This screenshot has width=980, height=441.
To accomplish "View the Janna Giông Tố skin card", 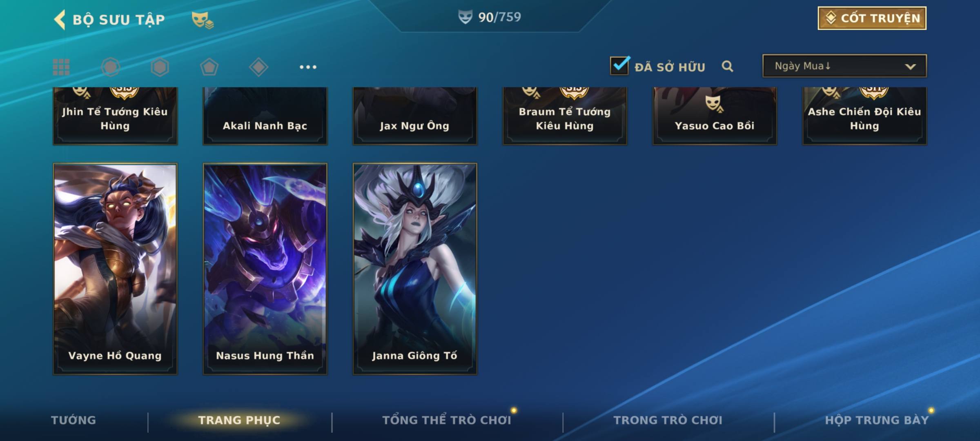I will pyautogui.click(x=415, y=269).
